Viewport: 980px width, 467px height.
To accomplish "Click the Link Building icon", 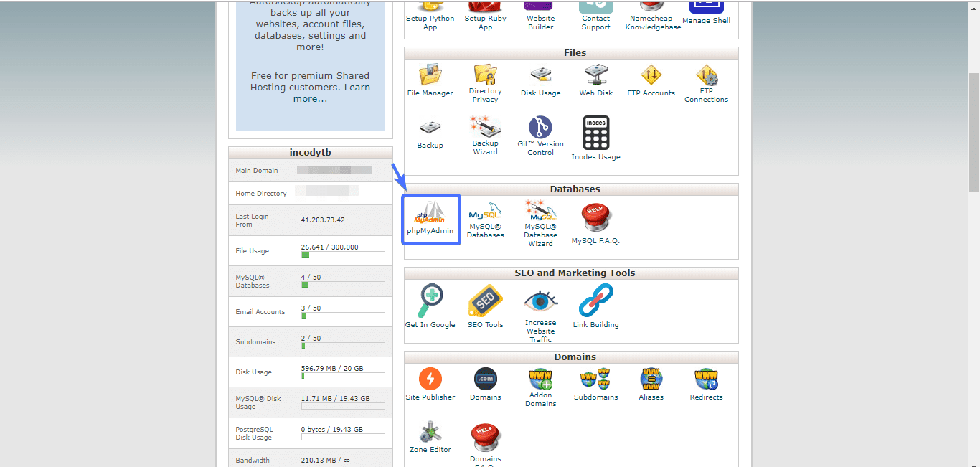I will pyautogui.click(x=595, y=306).
